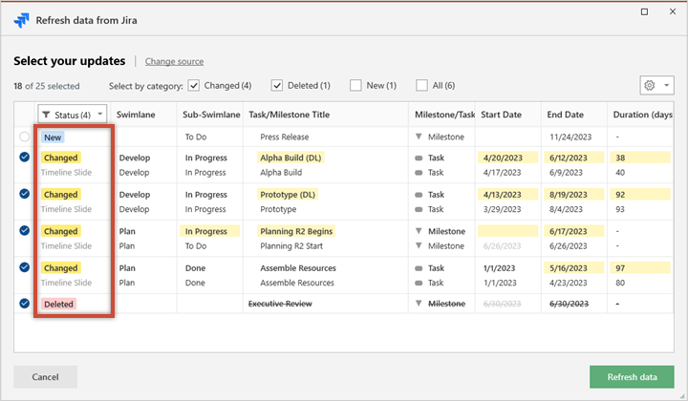Click the 4/13/2023 start date cell
Viewport: 688px width, 401px height.
508,194
